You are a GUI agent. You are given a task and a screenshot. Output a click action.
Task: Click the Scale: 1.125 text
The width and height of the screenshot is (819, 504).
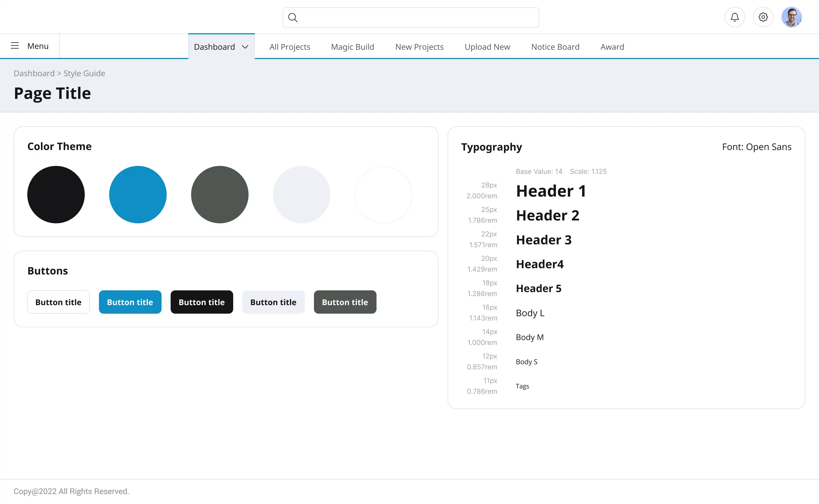[x=588, y=171]
